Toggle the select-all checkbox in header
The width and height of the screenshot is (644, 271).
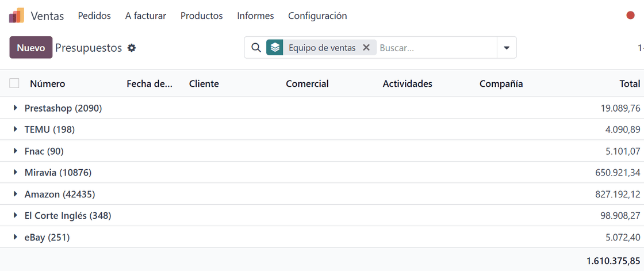click(14, 83)
